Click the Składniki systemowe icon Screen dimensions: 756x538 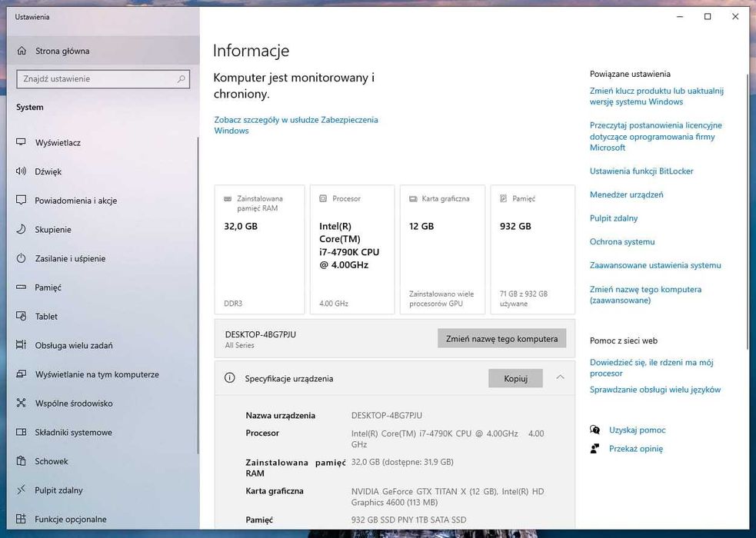click(x=21, y=432)
